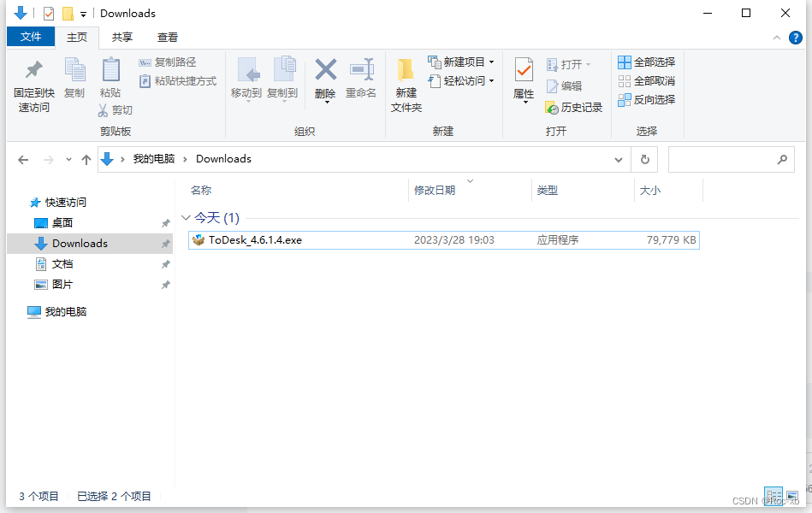812x513 pixels.
Task: Click the Copy ribbon icon
Action: pyautogui.click(x=74, y=70)
